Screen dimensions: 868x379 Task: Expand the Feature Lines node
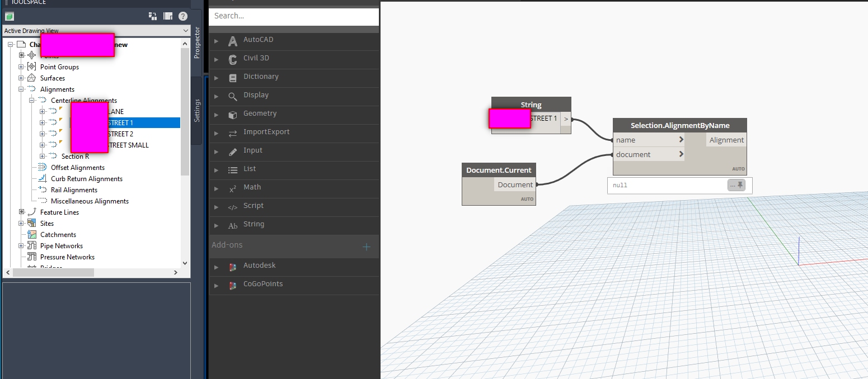pyautogui.click(x=21, y=212)
